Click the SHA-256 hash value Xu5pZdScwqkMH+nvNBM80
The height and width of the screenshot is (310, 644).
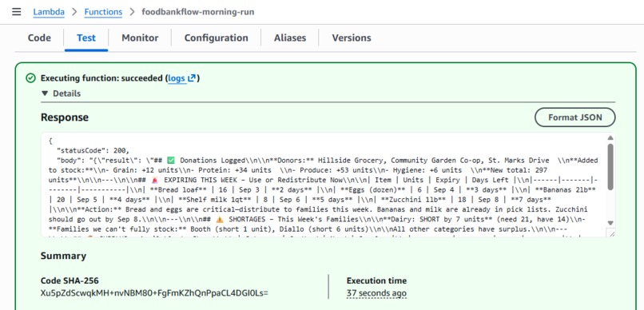(x=154, y=293)
